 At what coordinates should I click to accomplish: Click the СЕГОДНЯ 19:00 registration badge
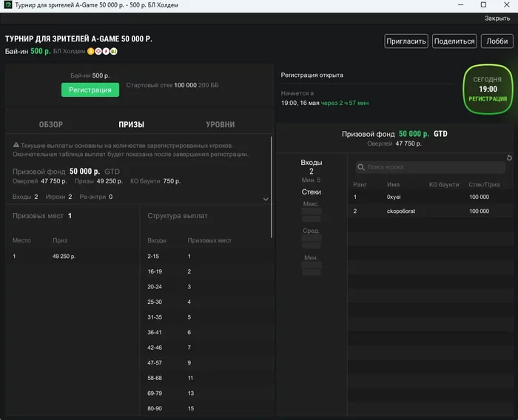pyautogui.click(x=488, y=89)
